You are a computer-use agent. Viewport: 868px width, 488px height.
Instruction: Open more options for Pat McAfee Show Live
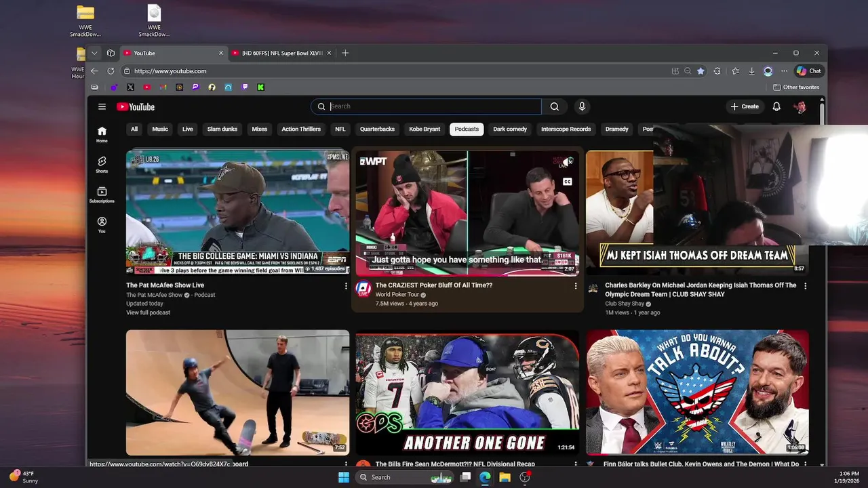click(x=346, y=286)
